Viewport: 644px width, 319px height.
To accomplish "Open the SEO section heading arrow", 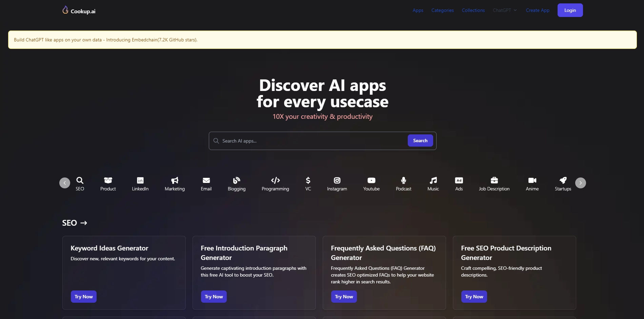I will (x=84, y=223).
